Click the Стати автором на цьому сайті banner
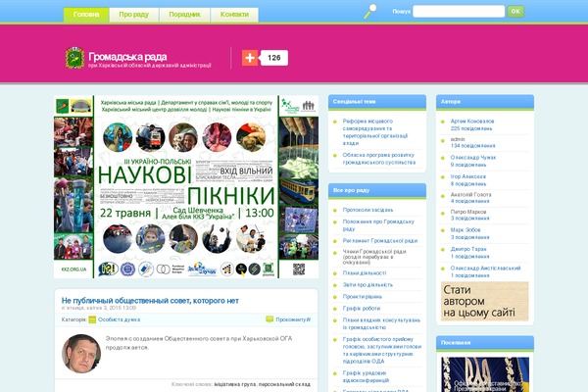The width and height of the screenshot is (588, 392). (485, 301)
